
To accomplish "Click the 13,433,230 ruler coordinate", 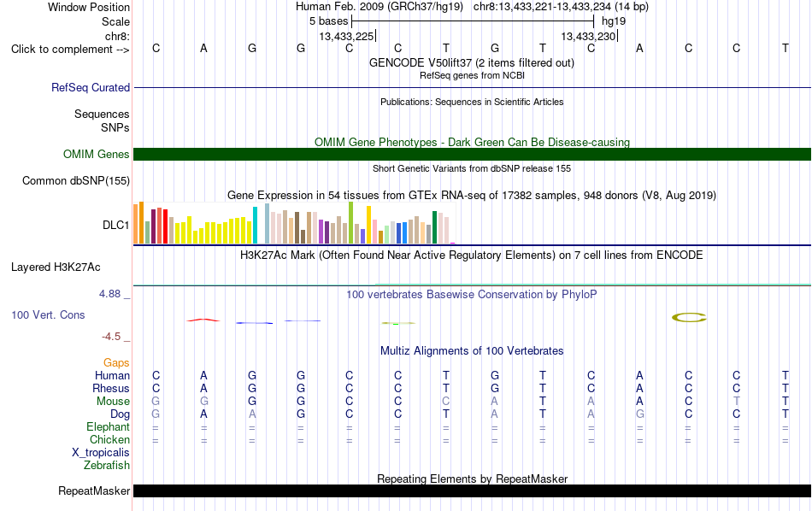I will point(588,36).
